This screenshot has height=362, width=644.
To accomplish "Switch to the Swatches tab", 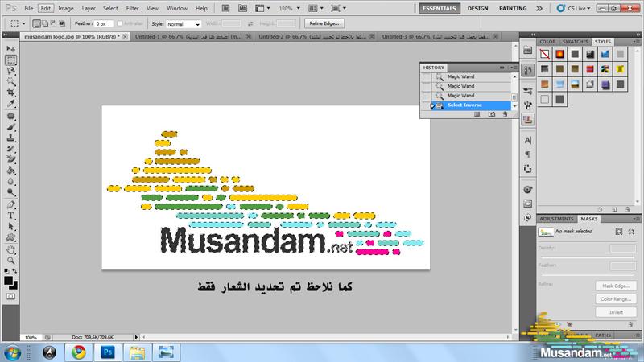I will [575, 42].
